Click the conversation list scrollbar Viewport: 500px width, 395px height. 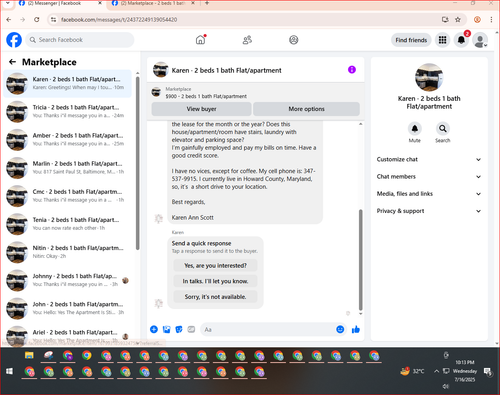pyautogui.click(x=137, y=163)
